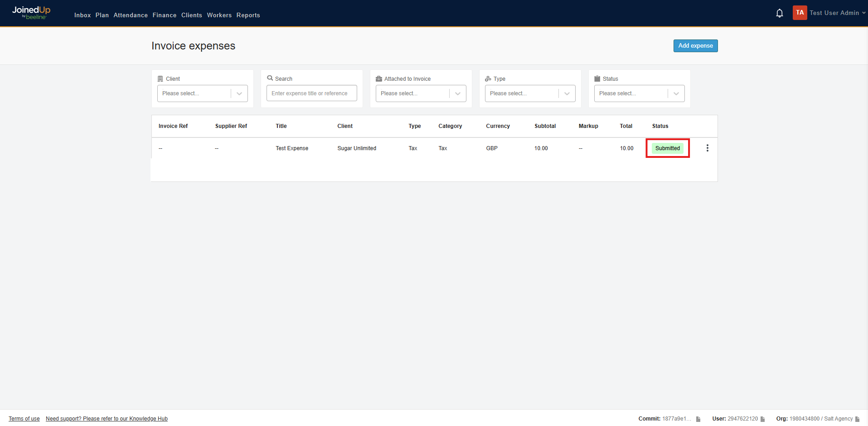Click the TA user avatar
This screenshot has height=426, width=868.
(x=800, y=13)
